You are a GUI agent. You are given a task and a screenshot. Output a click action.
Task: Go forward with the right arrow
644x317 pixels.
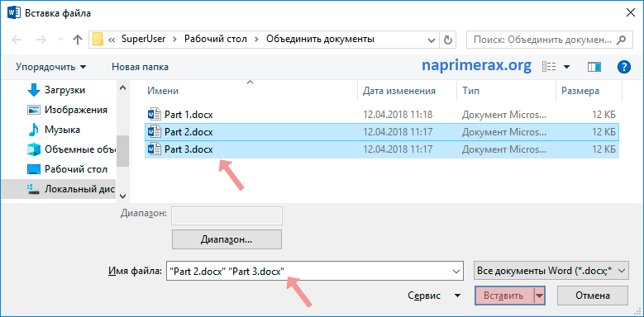click(41, 40)
